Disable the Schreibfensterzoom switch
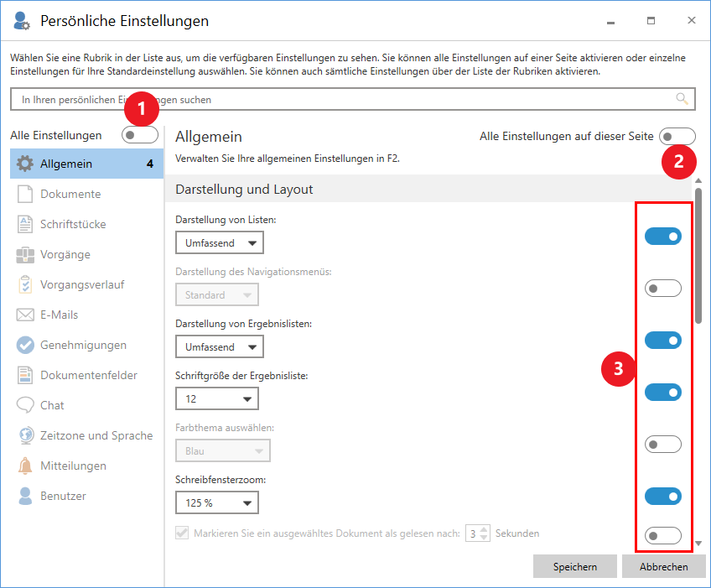The image size is (711, 588). 663,497
